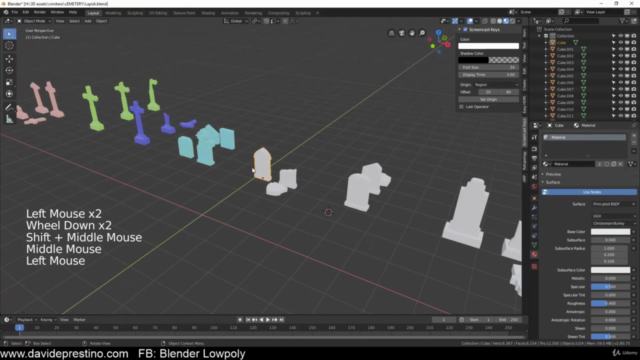The height and width of the screenshot is (360, 640).
Task: Click the Blender logo menu icon
Action: [x=6, y=12]
